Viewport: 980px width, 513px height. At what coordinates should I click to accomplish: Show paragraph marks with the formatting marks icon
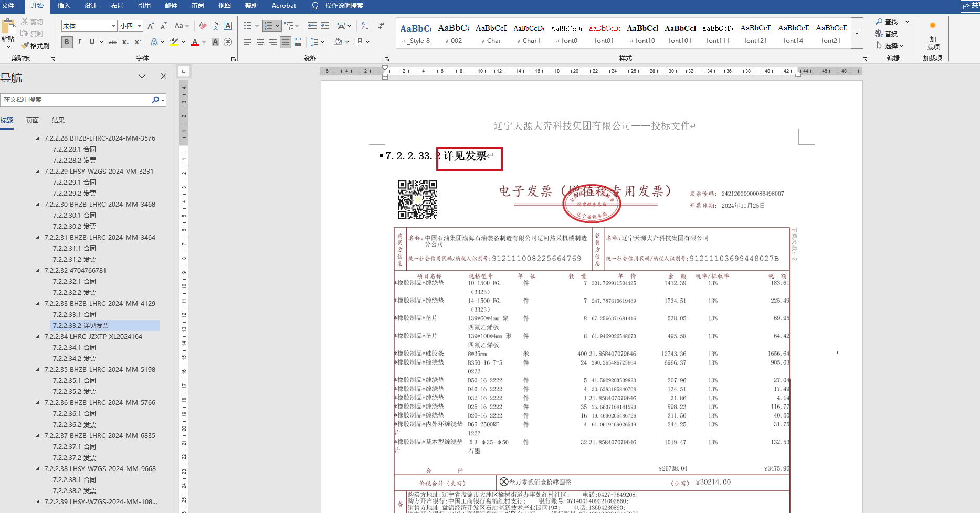click(381, 26)
